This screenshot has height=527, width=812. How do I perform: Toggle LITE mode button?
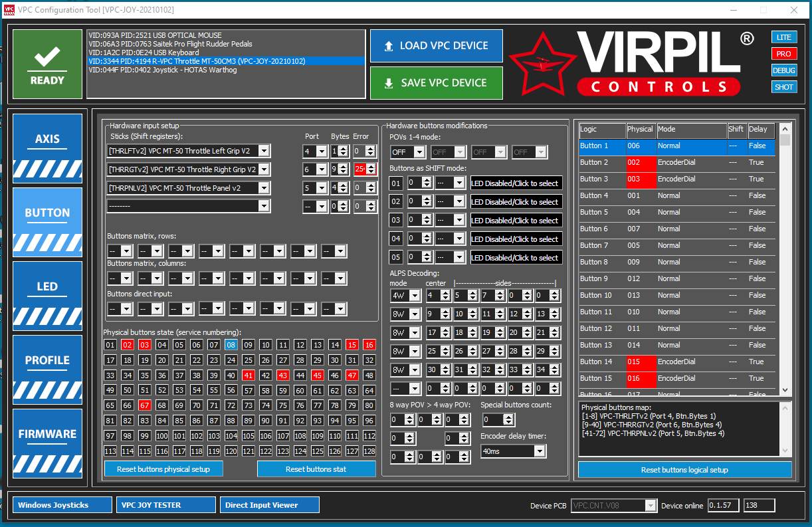tap(784, 37)
